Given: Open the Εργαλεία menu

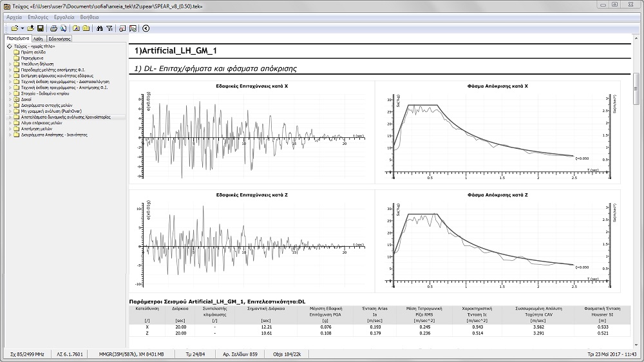Looking at the screenshot, I should click(64, 17).
